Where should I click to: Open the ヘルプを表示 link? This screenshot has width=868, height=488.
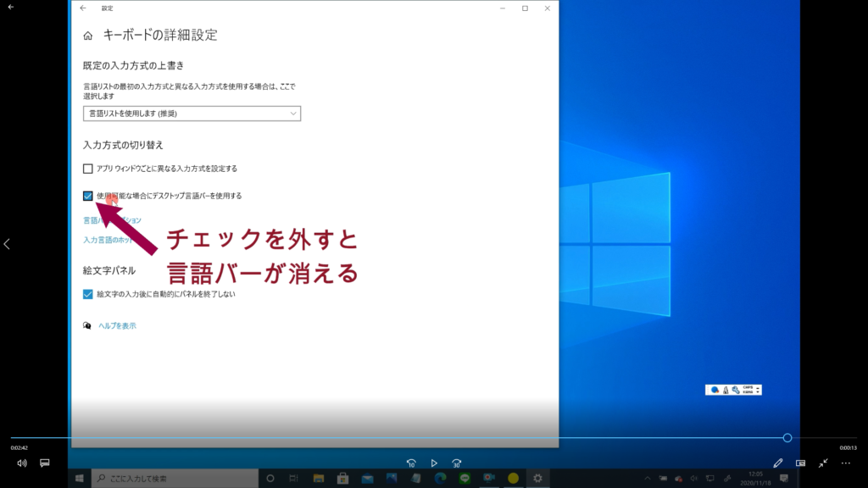tap(117, 325)
